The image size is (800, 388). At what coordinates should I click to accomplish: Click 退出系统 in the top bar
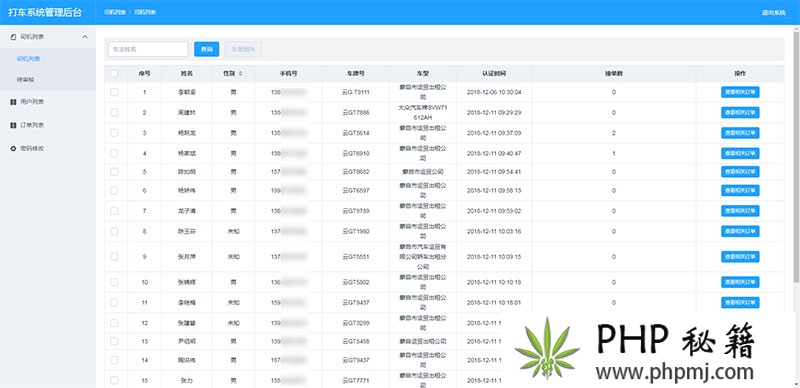pyautogui.click(x=773, y=12)
